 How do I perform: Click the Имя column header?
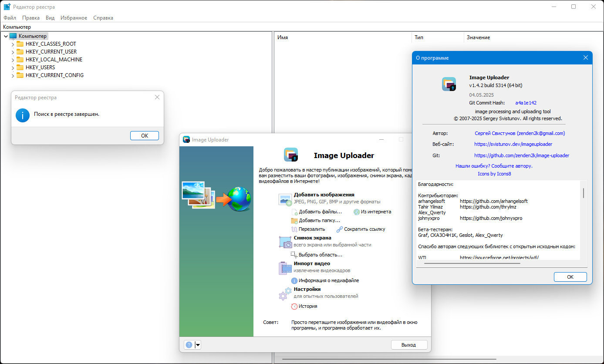point(343,37)
